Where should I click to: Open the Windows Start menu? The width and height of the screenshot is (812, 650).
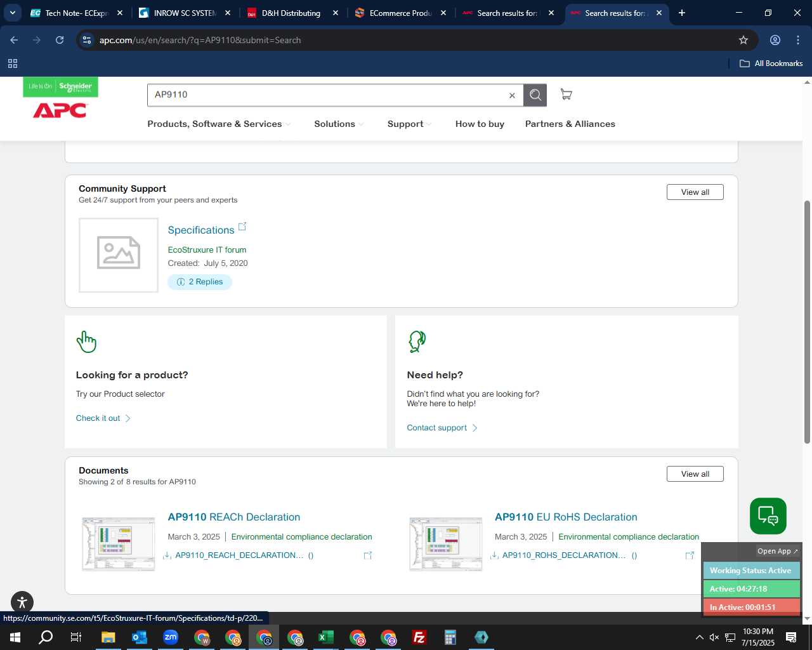point(15,637)
